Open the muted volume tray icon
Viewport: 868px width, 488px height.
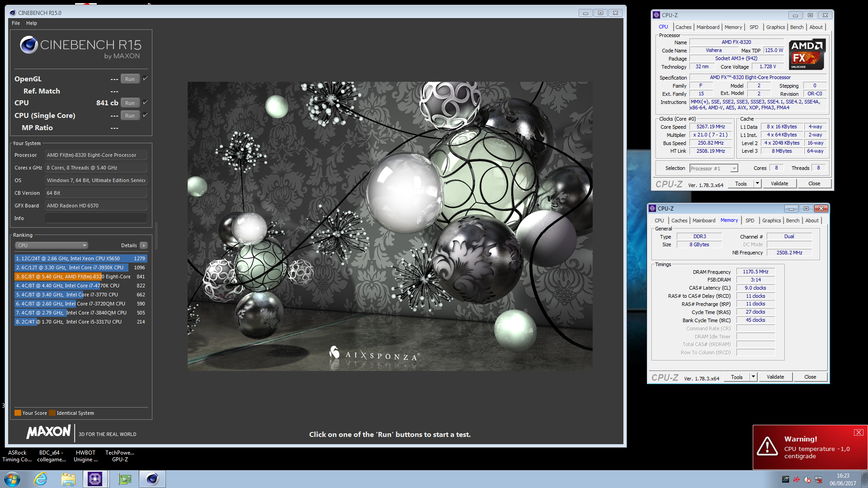pyautogui.click(x=807, y=480)
